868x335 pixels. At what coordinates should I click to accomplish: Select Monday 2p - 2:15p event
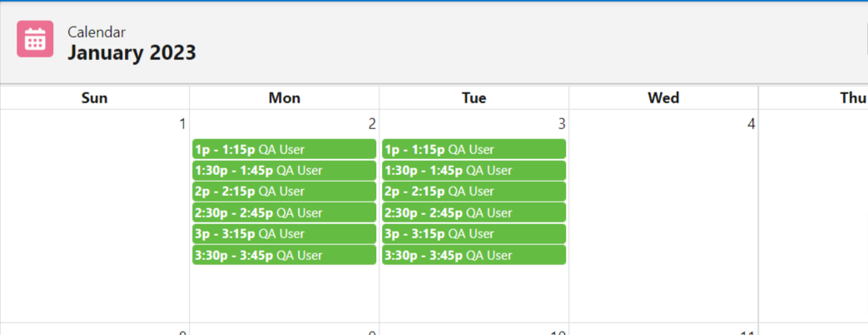point(284,192)
